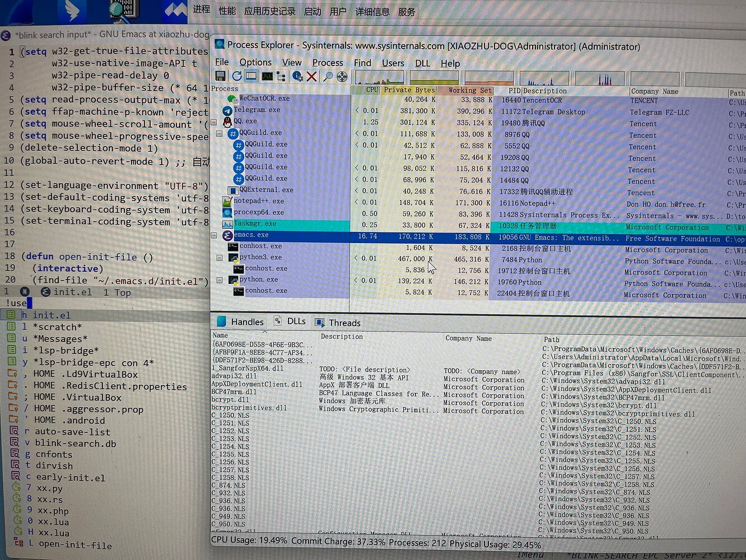Activate the window-finder crosshair tool

pyautogui.click(x=342, y=77)
